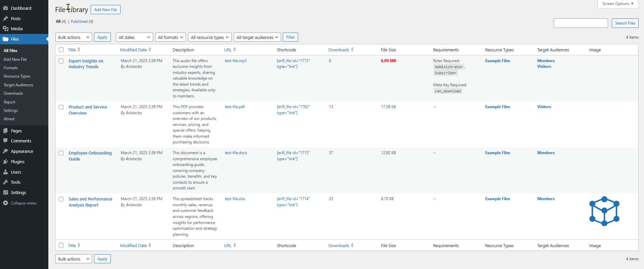The width and height of the screenshot is (644, 269).
Task: Click the Add New File button
Action: pos(105,10)
